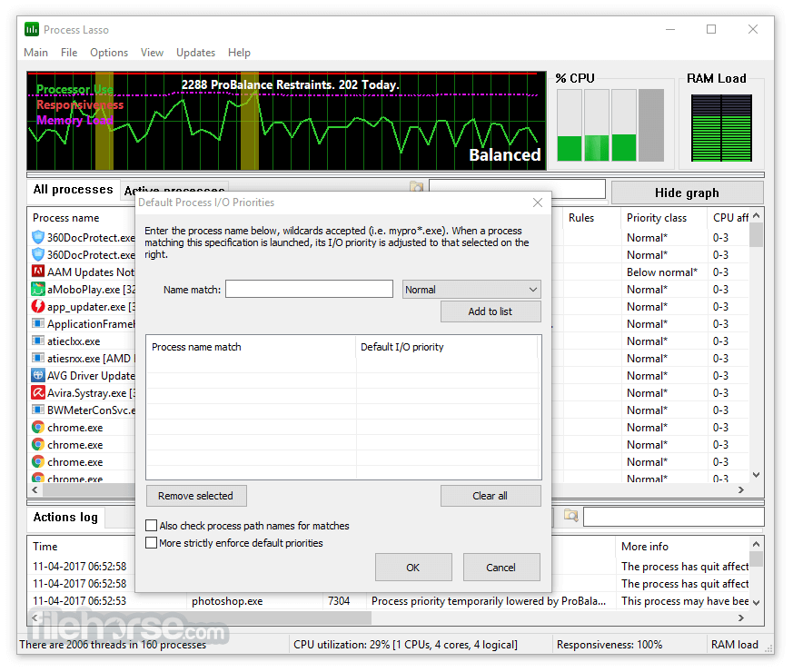Screen dimensions: 793x672
Task: Click the Priority class column header
Action: pyautogui.click(x=664, y=218)
